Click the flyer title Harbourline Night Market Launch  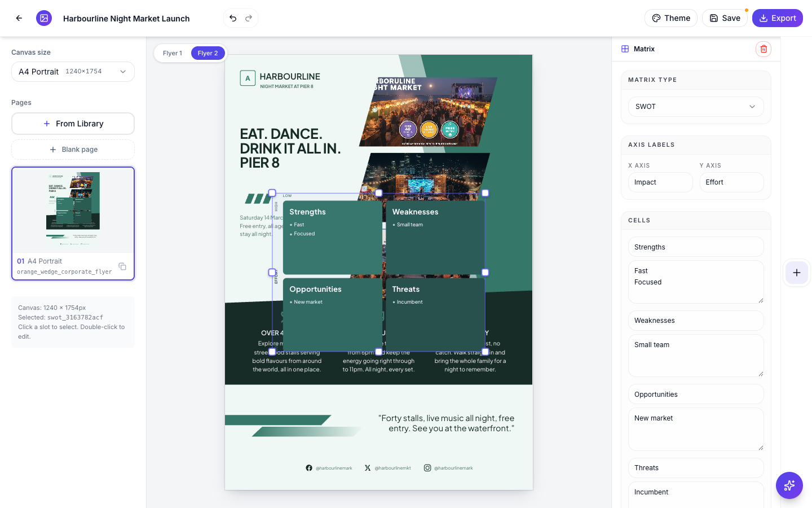tap(126, 19)
